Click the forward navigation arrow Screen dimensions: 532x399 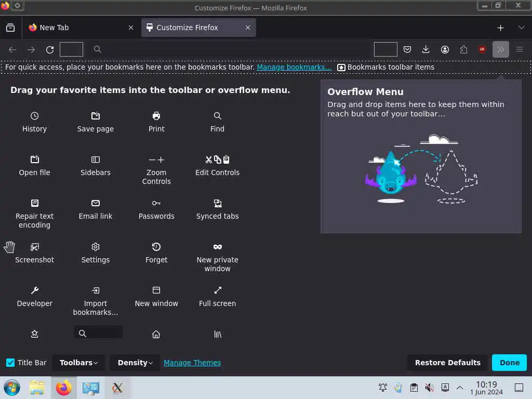[x=31, y=49]
